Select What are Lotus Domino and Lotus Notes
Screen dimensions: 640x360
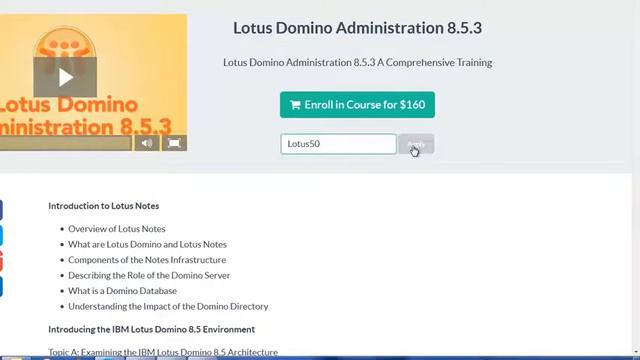pyautogui.click(x=147, y=244)
